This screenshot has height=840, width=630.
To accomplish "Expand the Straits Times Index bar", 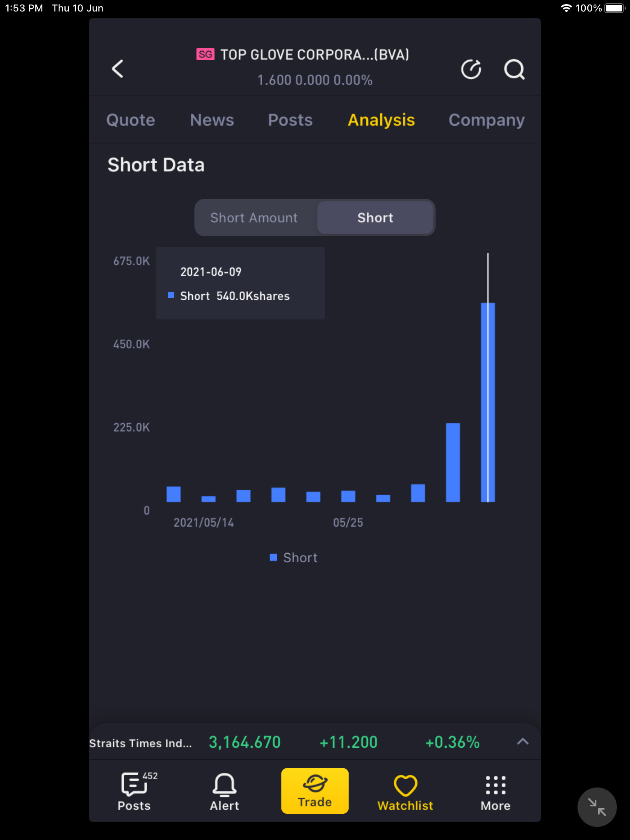I will (523, 742).
